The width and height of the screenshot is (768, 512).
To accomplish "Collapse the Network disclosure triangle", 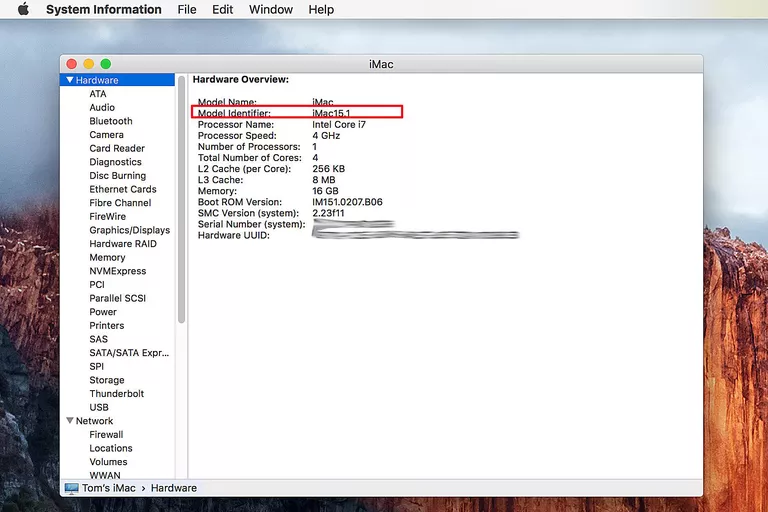I will (70, 421).
